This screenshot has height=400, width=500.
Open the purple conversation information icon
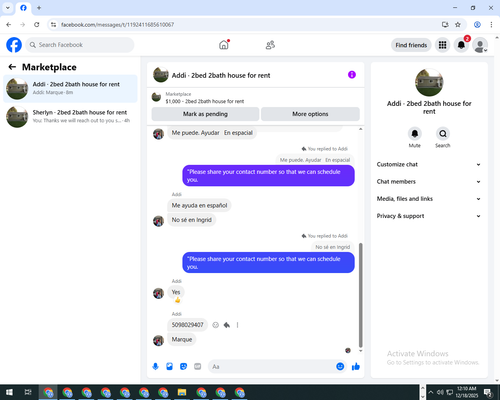tap(352, 75)
